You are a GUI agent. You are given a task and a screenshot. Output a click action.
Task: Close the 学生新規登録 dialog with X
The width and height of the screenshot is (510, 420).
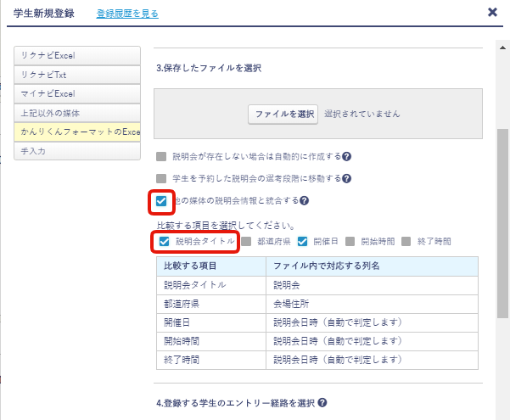point(492,13)
